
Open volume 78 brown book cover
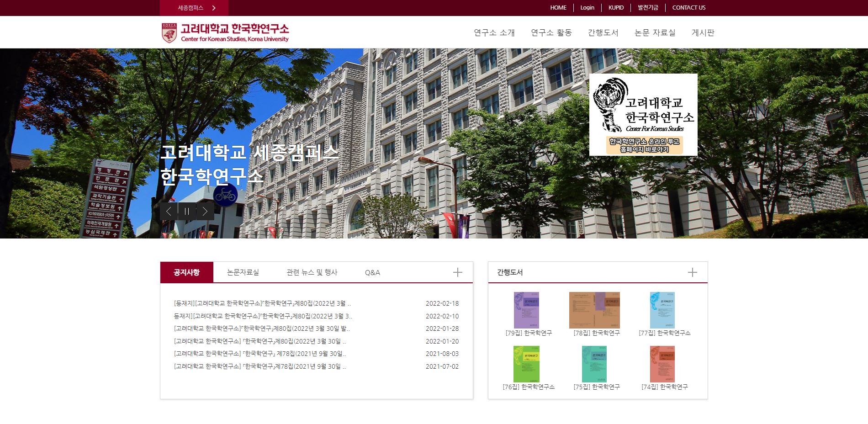pos(594,310)
